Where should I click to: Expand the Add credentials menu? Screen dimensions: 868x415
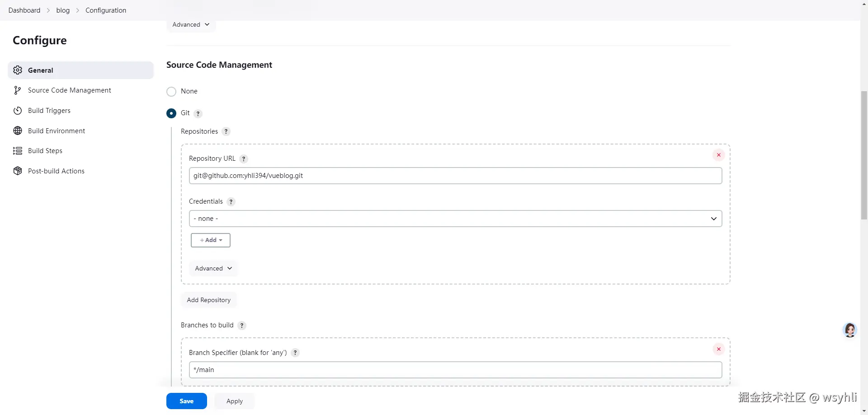click(211, 240)
